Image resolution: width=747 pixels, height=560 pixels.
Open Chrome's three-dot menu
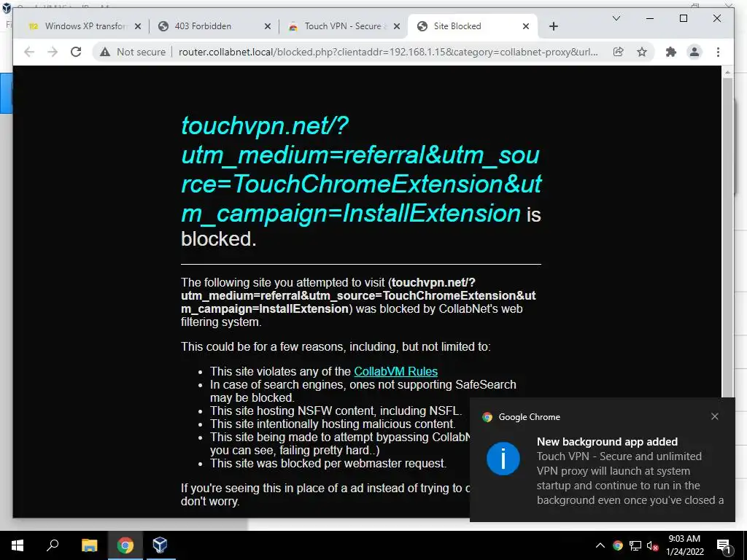tap(718, 52)
